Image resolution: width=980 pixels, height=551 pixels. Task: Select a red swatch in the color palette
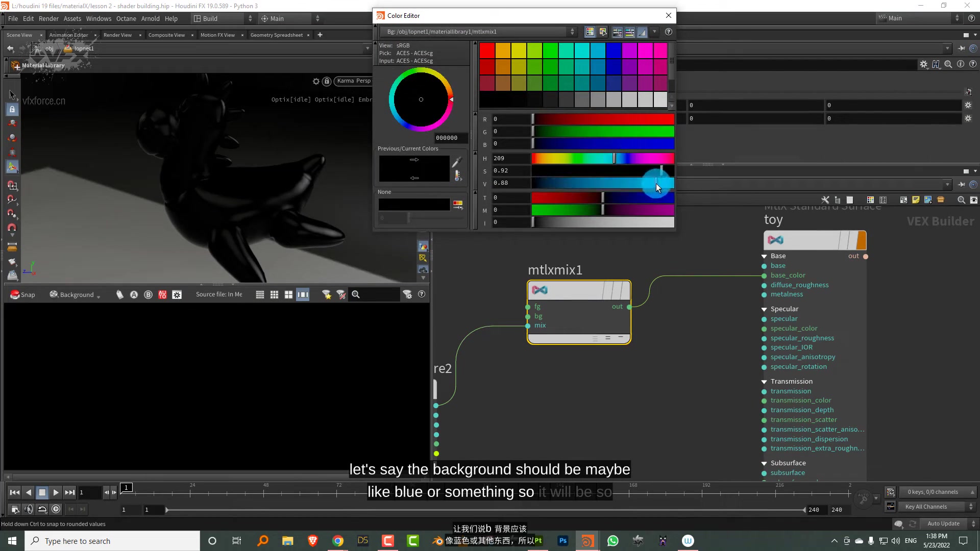coord(487,50)
